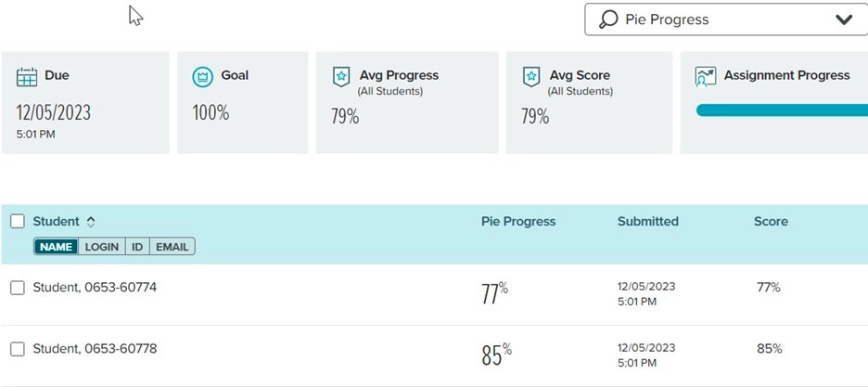Check the box for Student 0653-60774
The height and width of the screenshot is (387, 868).
point(18,288)
